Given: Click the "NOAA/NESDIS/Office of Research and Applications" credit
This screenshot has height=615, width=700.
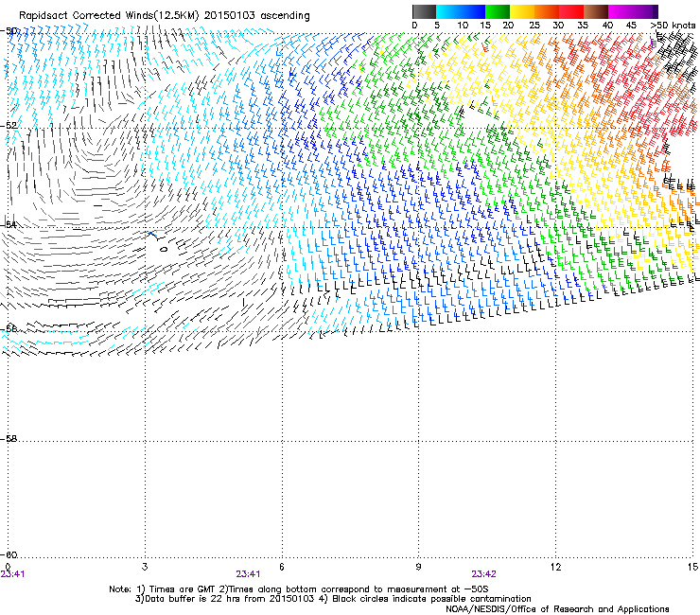Looking at the screenshot, I should click(x=557, y=609).
